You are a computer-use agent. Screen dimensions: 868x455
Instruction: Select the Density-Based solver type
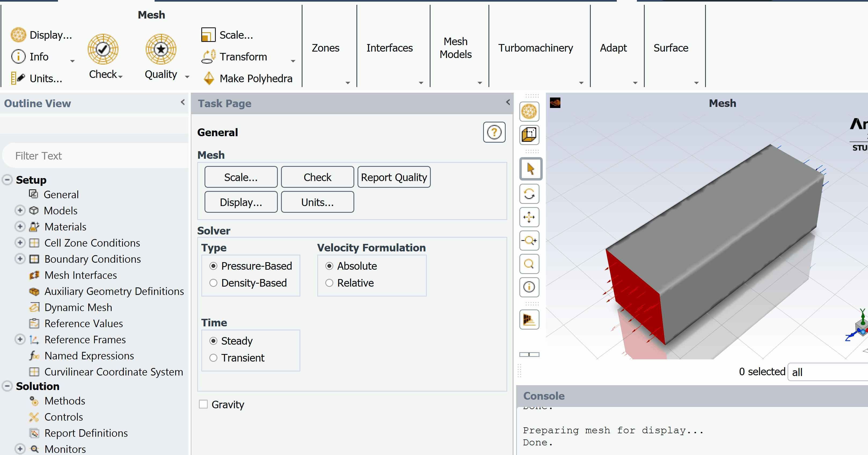(x=213, y=283)
